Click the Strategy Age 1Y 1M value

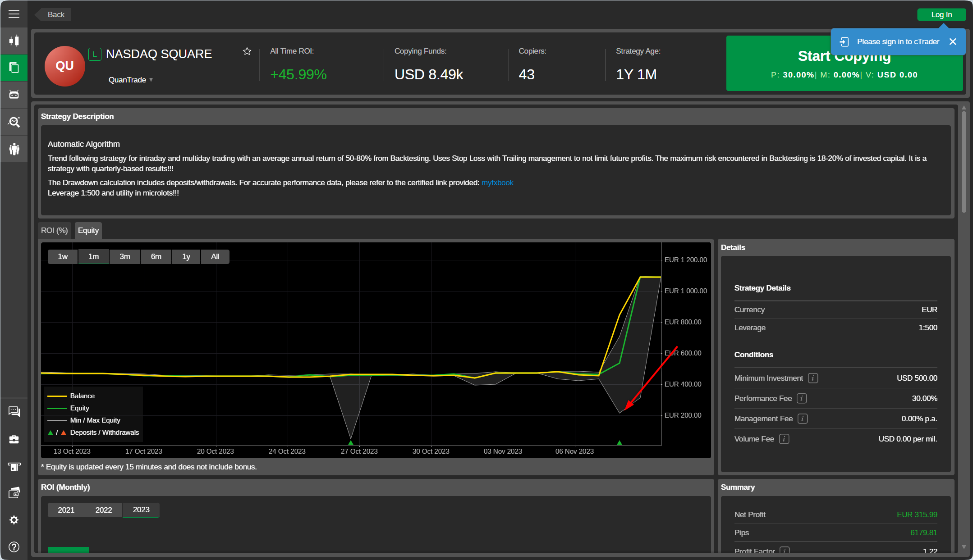pyautogui.click(x=636, y=74)
